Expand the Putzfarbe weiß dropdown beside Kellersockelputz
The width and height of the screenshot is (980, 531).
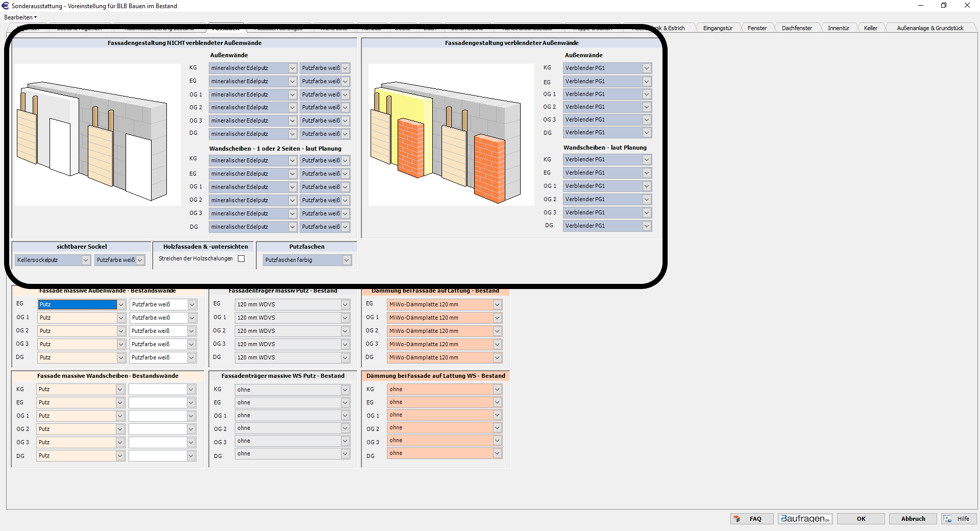(x=140, y=260)
